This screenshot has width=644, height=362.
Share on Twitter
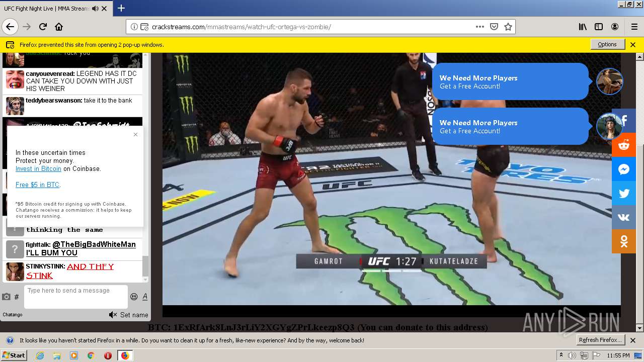click(624, 194)
